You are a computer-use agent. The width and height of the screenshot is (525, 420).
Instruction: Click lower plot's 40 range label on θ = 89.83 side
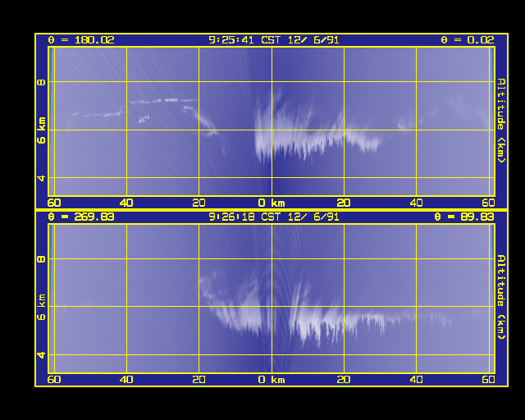click(x=416, y=380)
